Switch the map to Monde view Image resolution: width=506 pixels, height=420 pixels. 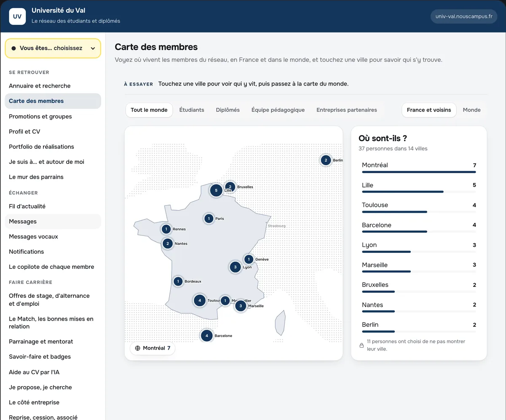click(471, 110)
